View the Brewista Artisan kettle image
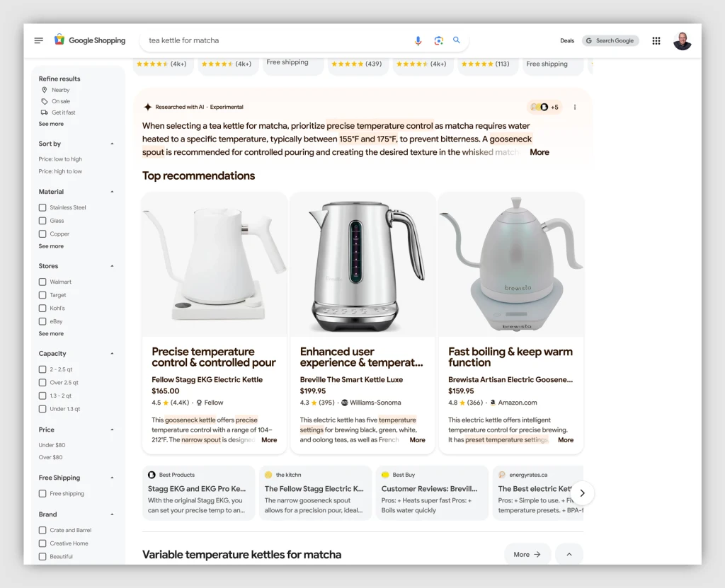 point(511,265)
